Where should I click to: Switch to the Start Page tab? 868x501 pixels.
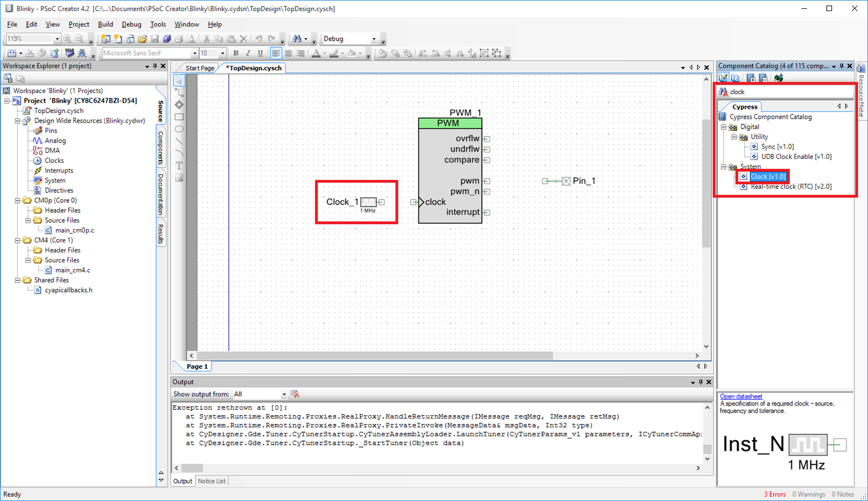coord(200,68)
